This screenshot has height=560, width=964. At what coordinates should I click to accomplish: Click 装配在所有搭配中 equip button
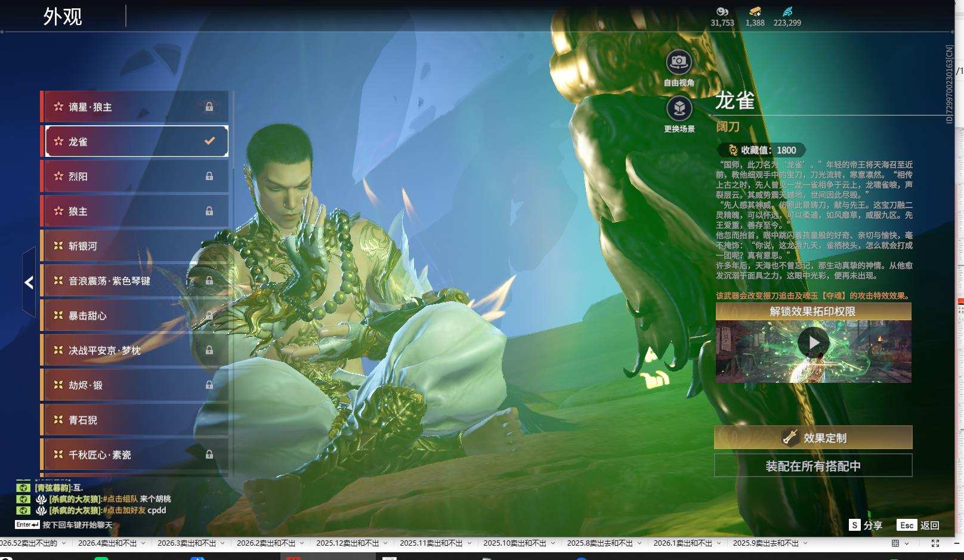pyautogui.click(x=813, y=466)
